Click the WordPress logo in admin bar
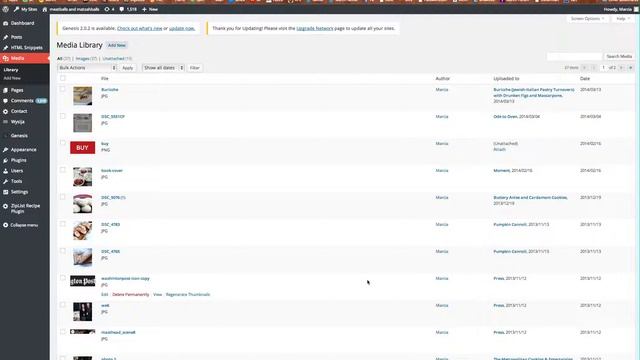Viewport: 640px width, 360px height. 5,9
